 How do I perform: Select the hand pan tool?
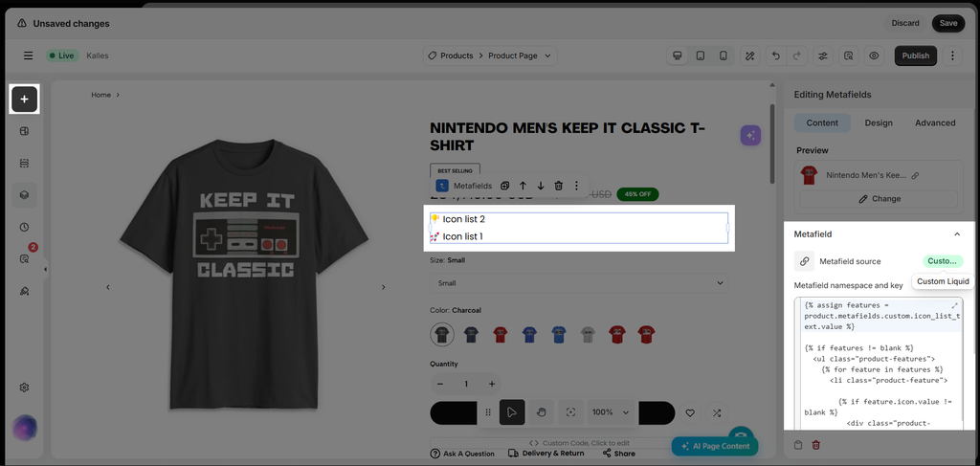pos(542,412)
